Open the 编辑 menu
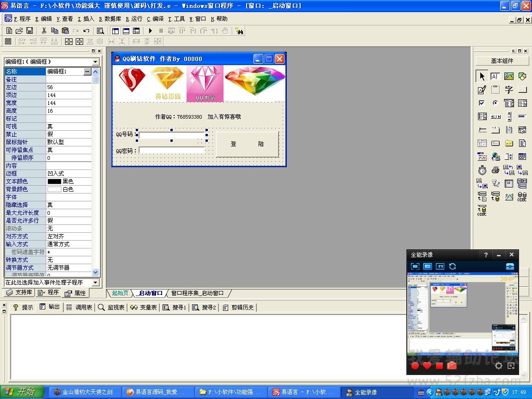532x399 pixels. tap(43, 18)
